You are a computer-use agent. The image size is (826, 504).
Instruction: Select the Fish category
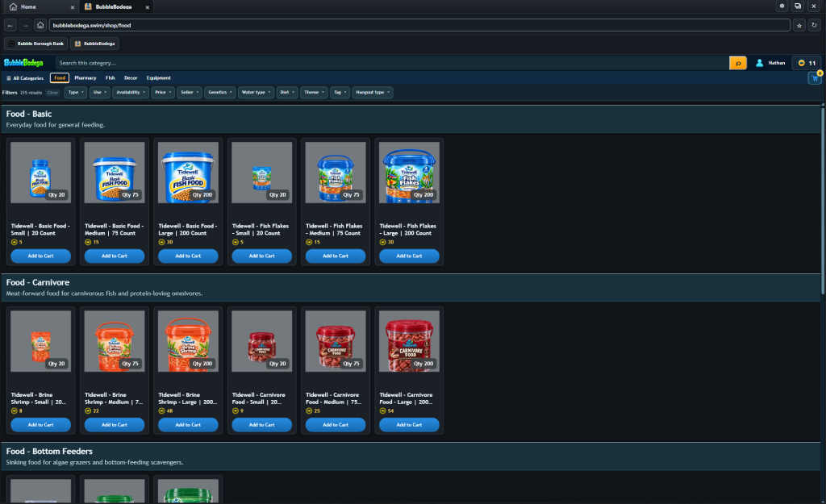[110, 78]
